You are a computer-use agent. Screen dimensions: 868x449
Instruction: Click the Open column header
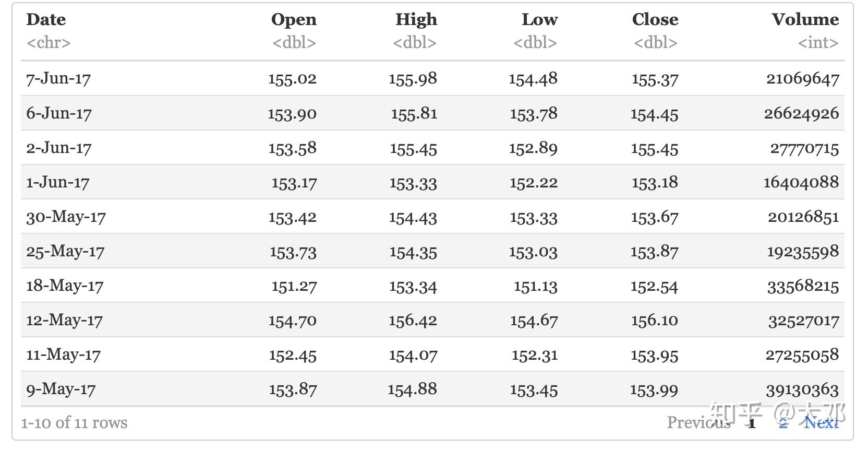tap(294, 20)
